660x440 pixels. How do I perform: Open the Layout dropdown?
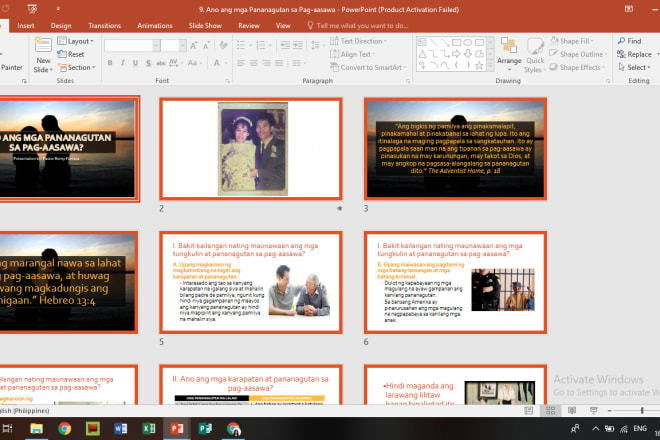(x=76, y=41)
